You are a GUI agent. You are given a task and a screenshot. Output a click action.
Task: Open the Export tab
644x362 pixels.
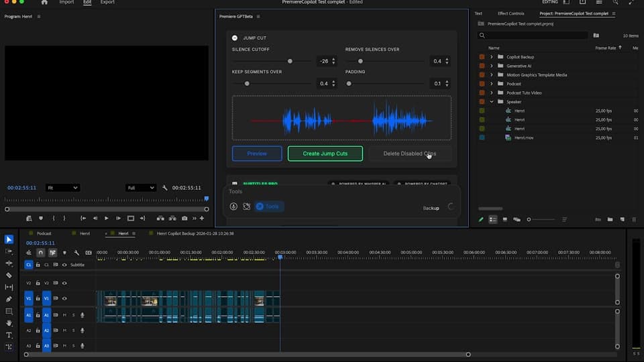pos(107,2)
